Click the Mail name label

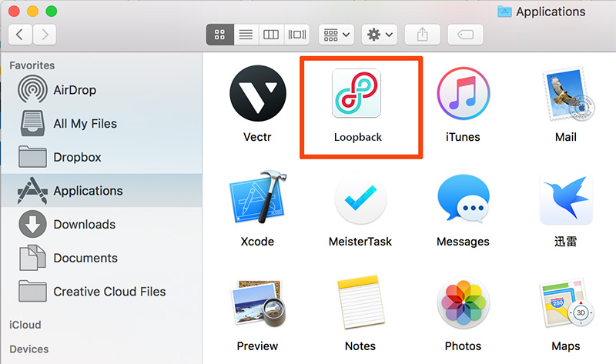(566, 137)
